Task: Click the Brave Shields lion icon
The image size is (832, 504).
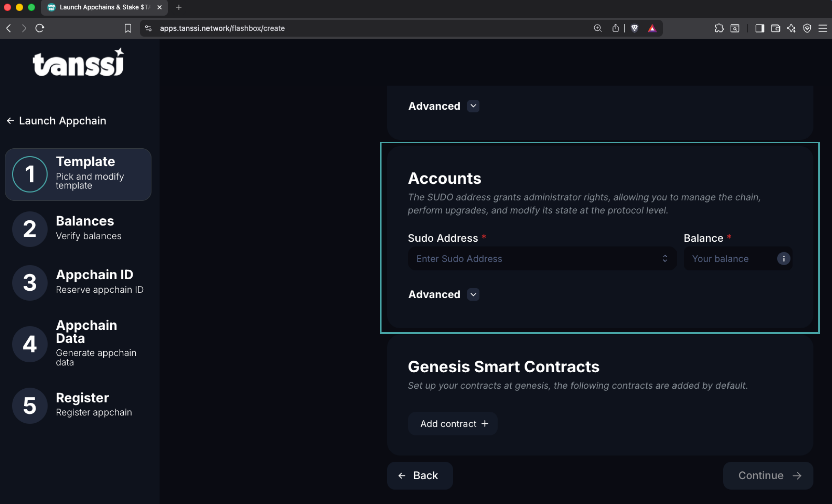Action: point(635,28)
